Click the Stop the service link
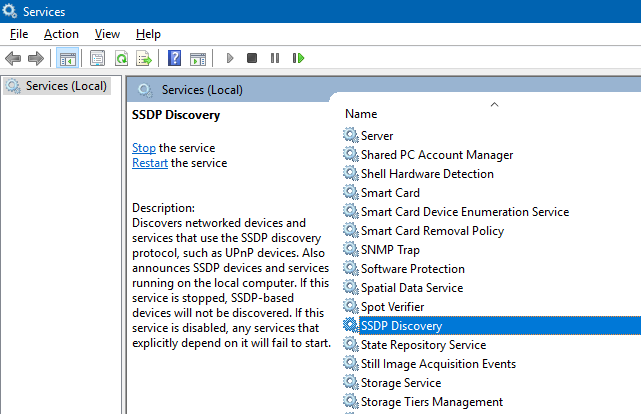The image size is (641, 414). [x=144, y=148]
